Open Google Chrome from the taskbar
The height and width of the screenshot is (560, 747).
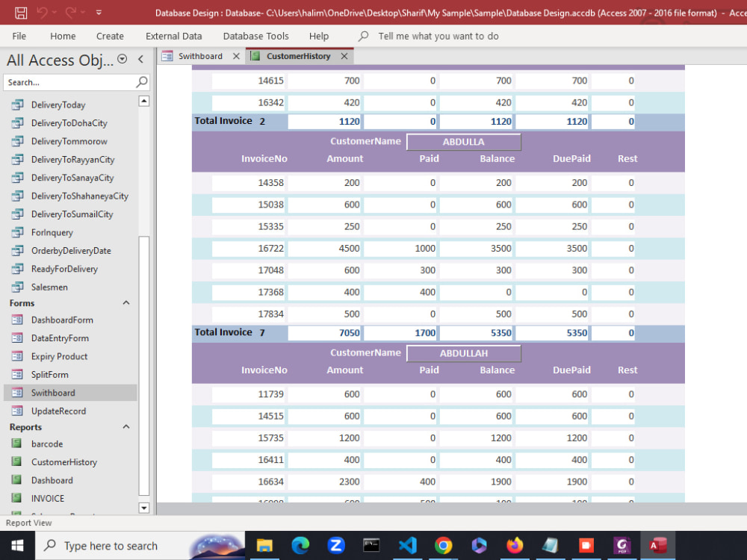click(444, 546)
